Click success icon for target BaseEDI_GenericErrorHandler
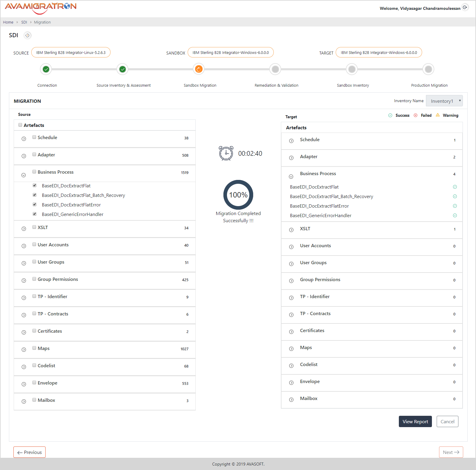This screenshot has width=476, height=470. coord(455,216)
